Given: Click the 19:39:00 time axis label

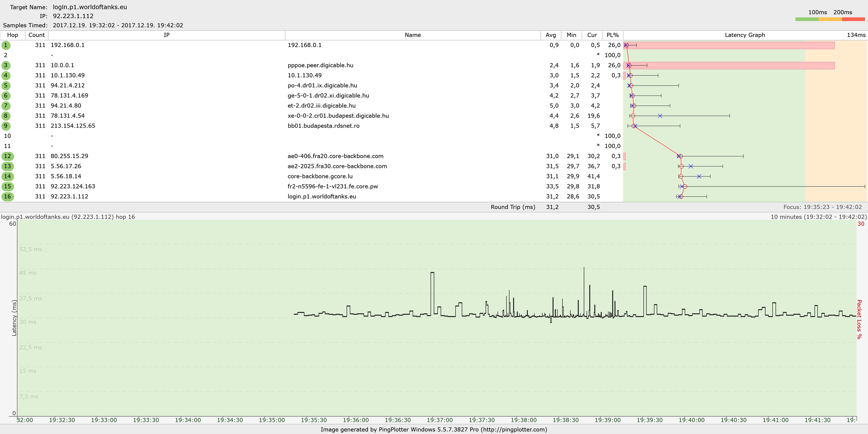Looking at the screenshot, I should tap(608, 420).
